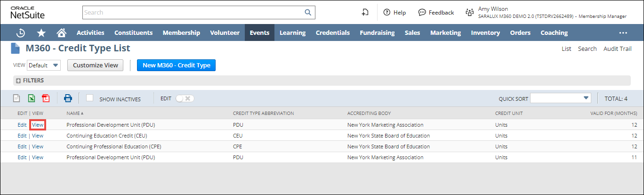Viewport: 644px width, 195px height.
Task: Click into the global Search field
Action: click(193, 13)
